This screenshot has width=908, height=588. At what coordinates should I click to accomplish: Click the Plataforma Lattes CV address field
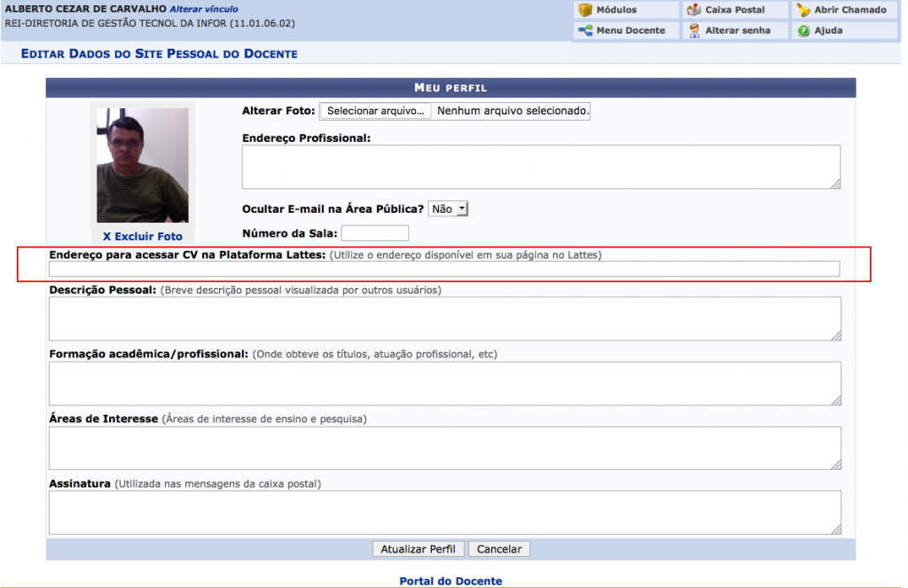tap(443, 270)
